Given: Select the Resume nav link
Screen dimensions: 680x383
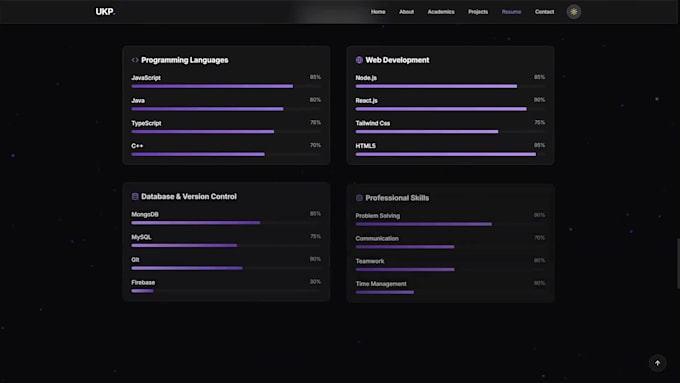Looking at the screenshot, I should pos(511,12).
